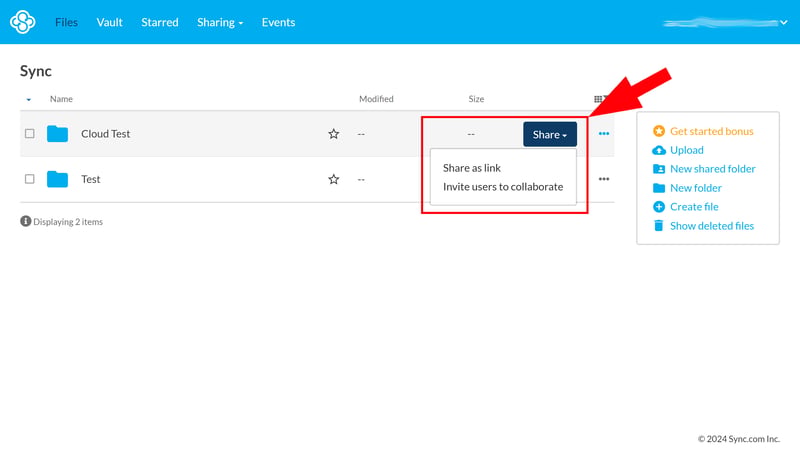This screenshot has width=800, height=450.
Task: Sort files by Name column
Action: click(61, 99)
